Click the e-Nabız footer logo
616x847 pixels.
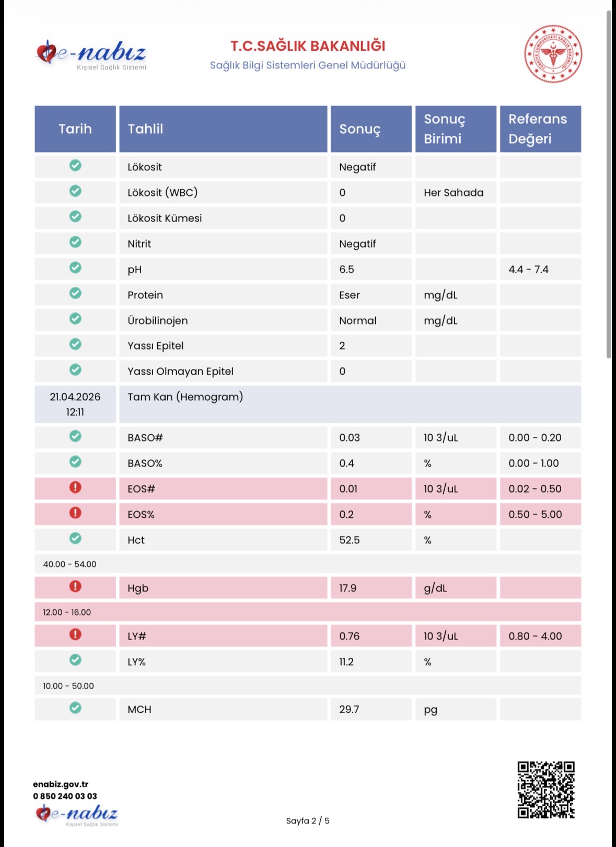coord(77,814)
